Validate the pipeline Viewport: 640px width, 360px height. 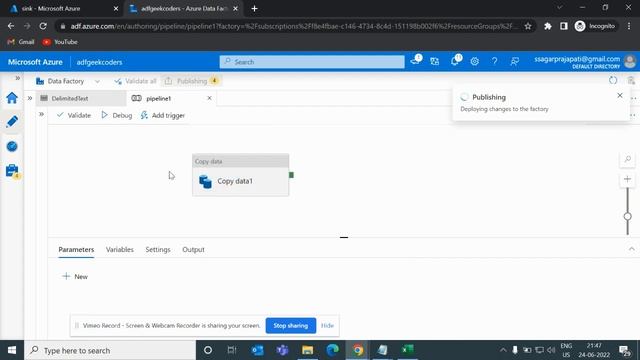click(74, 116)
